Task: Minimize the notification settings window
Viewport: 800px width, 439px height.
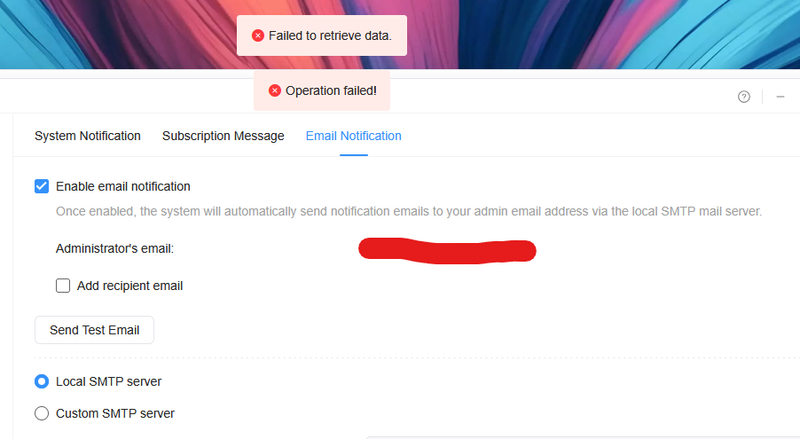Action: click(780, 96)
